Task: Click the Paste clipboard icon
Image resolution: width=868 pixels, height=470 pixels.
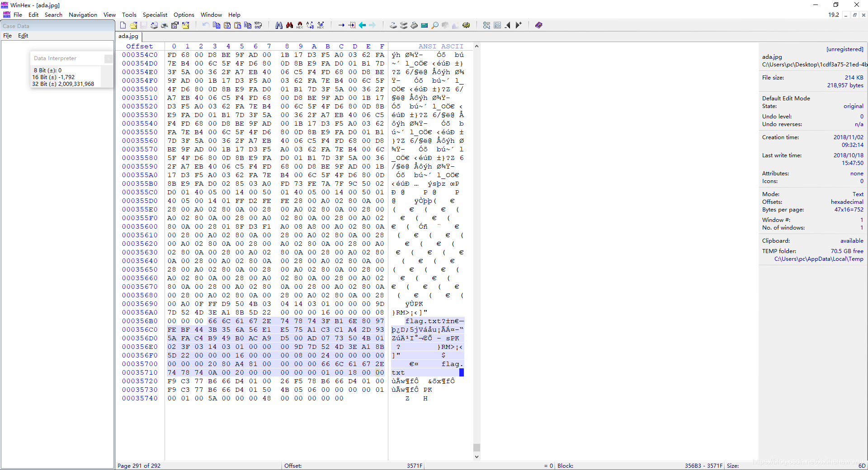Action: tap(237, 25)
